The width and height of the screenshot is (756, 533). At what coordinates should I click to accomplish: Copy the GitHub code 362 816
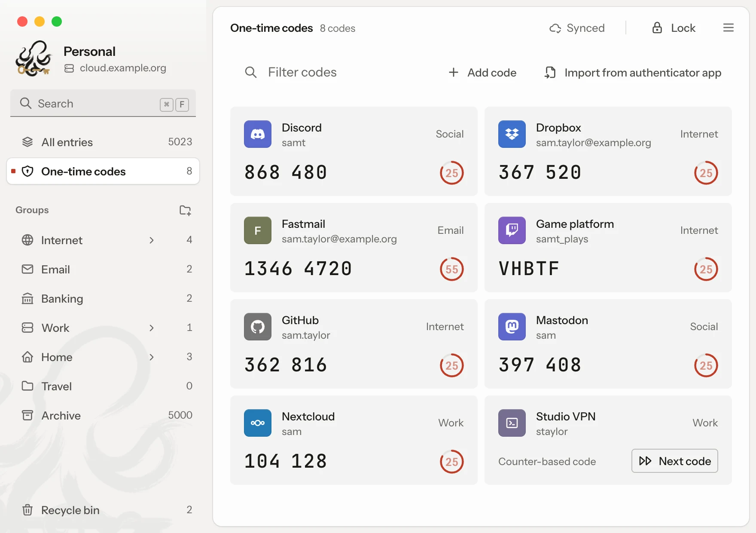[286, 365]
